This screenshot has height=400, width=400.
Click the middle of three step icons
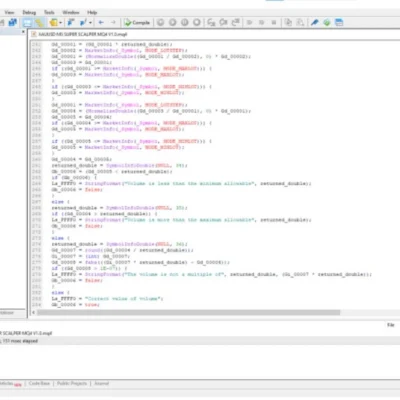[223, 22]
